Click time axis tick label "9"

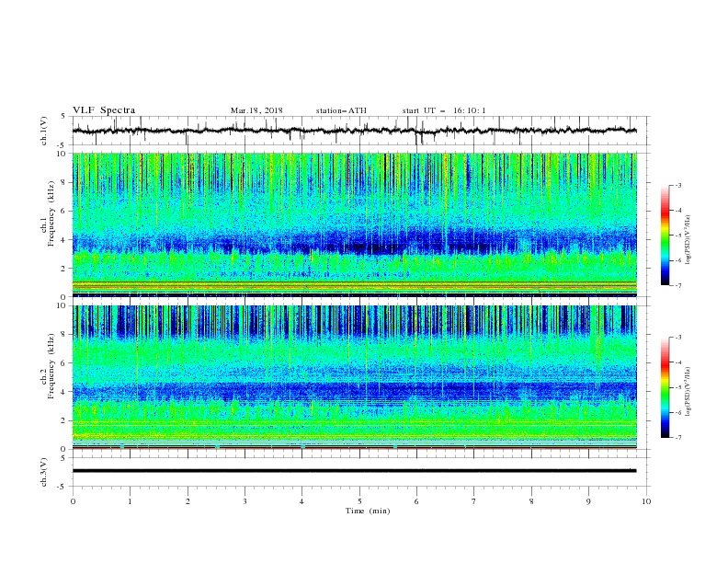pos(588,501)
